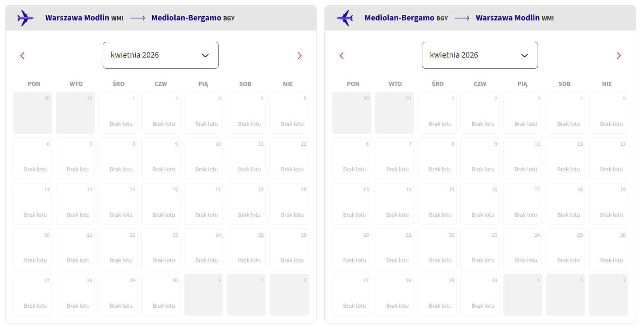The height and width of the screenshot is (330, 644).
Task: Select April 12 in the outbound calendar
Action: click(289, 158)
